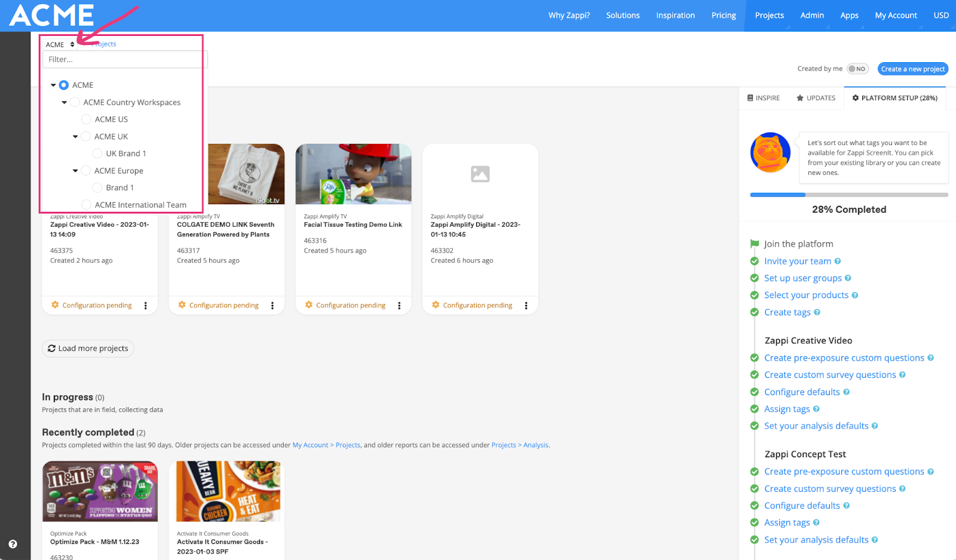Open the My Account menu

point(896,16)
